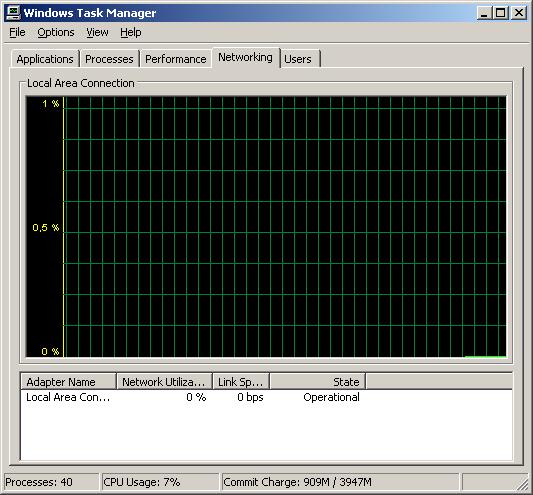Open the Options menu
The width and height of the screenshot is (533, 495).
point(56,32)
